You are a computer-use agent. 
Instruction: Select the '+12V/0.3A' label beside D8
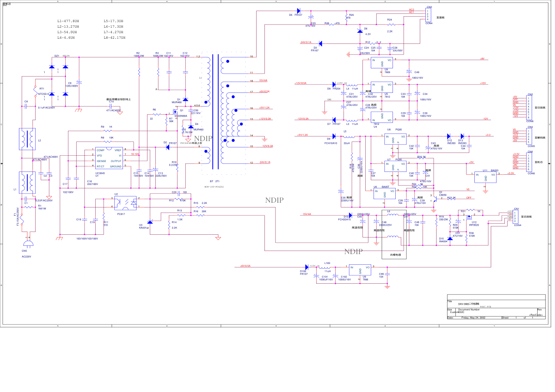[300, 83]
